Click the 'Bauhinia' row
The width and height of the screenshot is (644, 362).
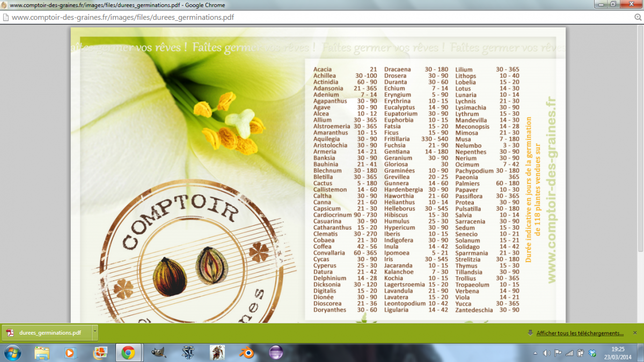pyautogui.click(x=345, y=164)
